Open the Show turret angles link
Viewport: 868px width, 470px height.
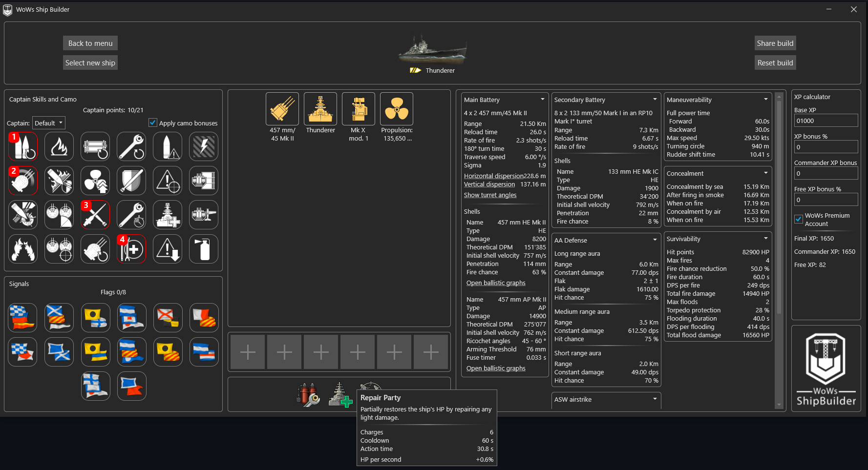click(490, 195)
